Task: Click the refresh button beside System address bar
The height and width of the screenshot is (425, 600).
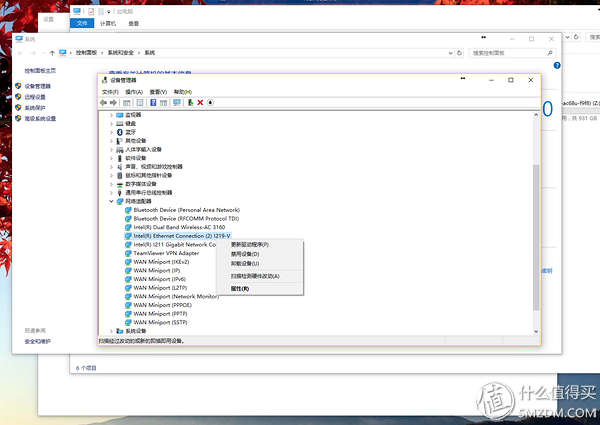Action: click(x=460, y=53)
